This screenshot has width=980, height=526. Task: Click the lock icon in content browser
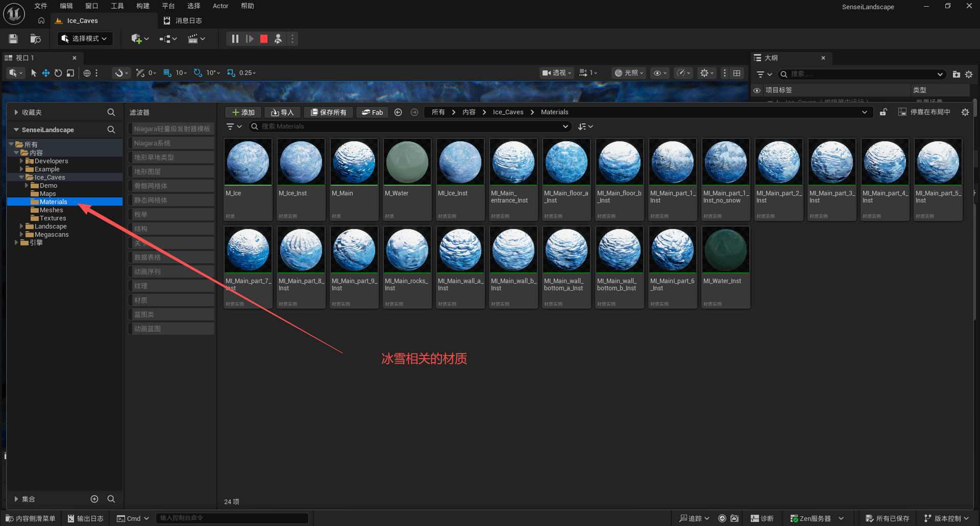883,112
